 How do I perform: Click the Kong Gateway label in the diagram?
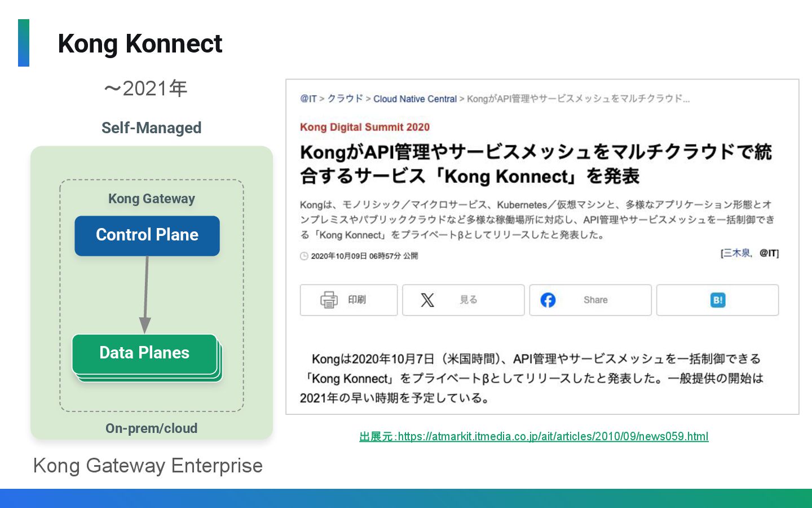coord(151,199)
